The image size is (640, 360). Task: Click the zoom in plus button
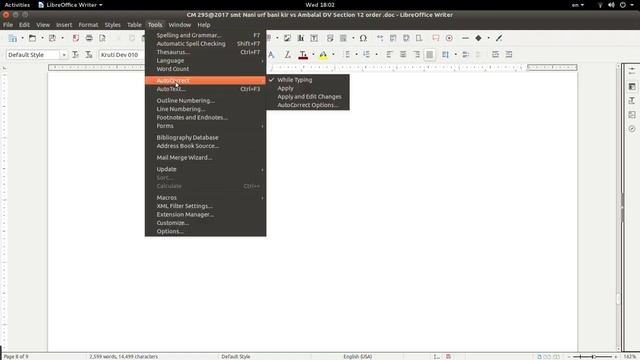pos(616,357)
